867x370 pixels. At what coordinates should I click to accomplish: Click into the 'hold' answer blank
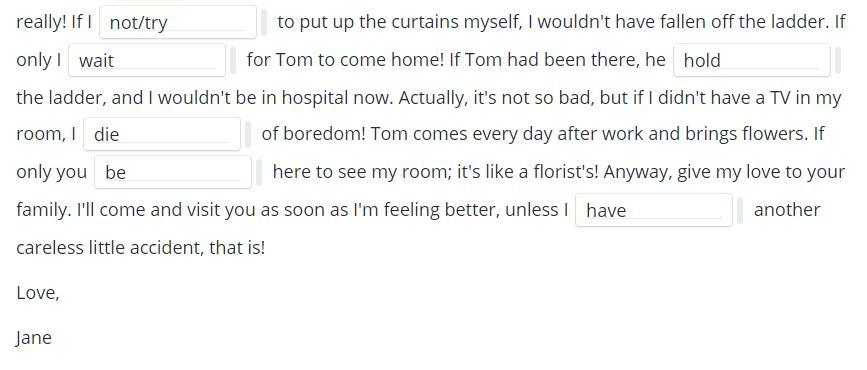[752, 60]
